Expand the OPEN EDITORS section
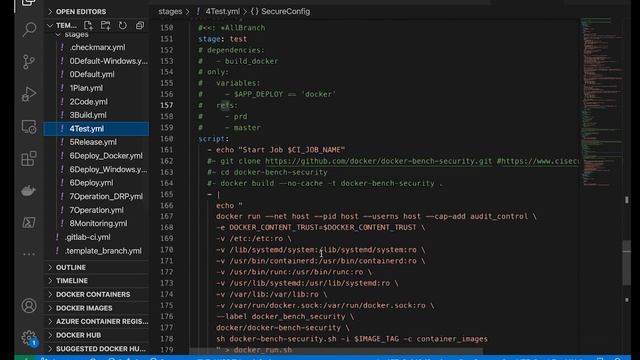 pos(96,11)
